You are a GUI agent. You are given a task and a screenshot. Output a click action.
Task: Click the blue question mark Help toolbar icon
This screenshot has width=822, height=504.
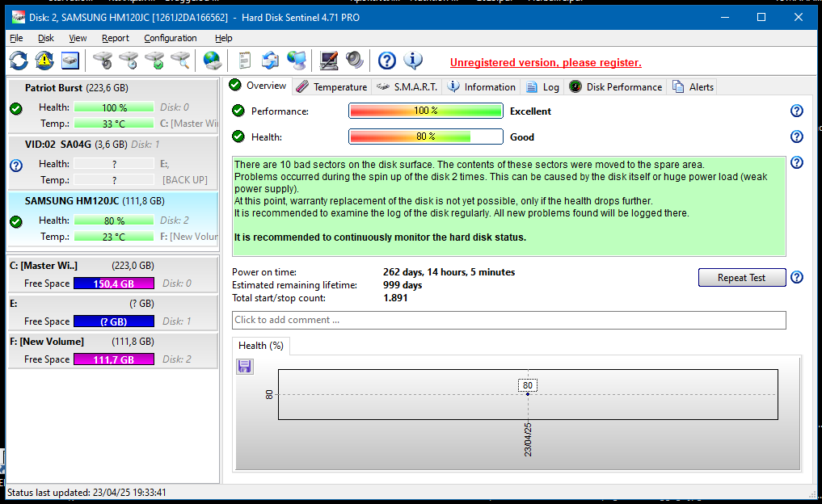pos(387,61)
